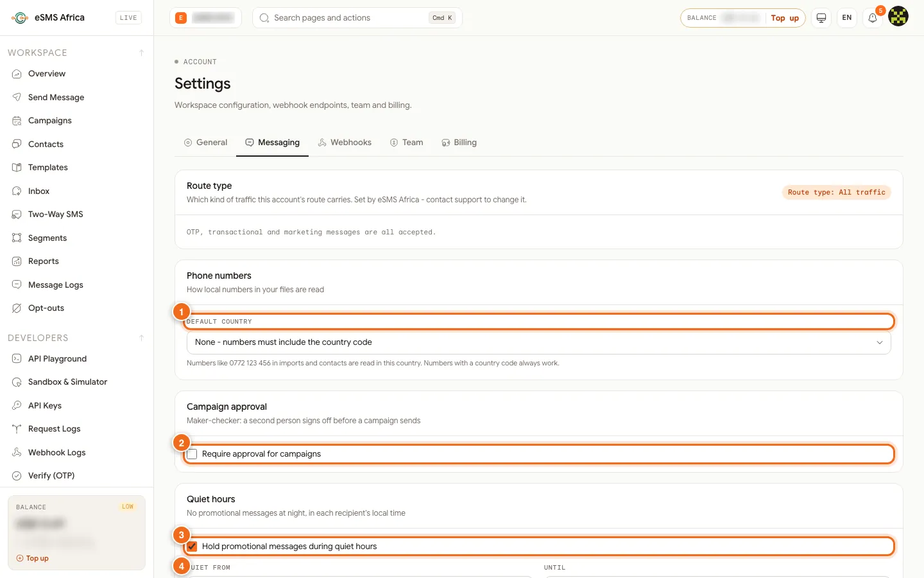Click the LIVE environment badge

tap(128, 18)
